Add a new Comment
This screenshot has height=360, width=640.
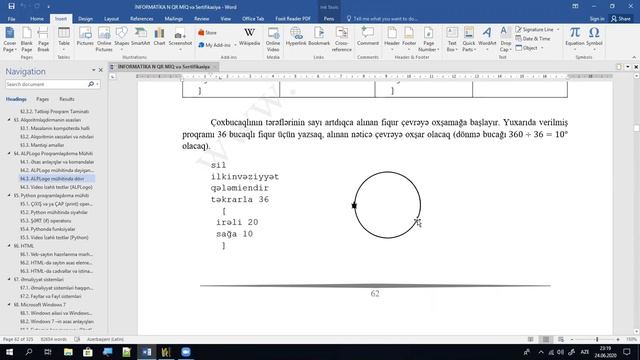point(368,37)
